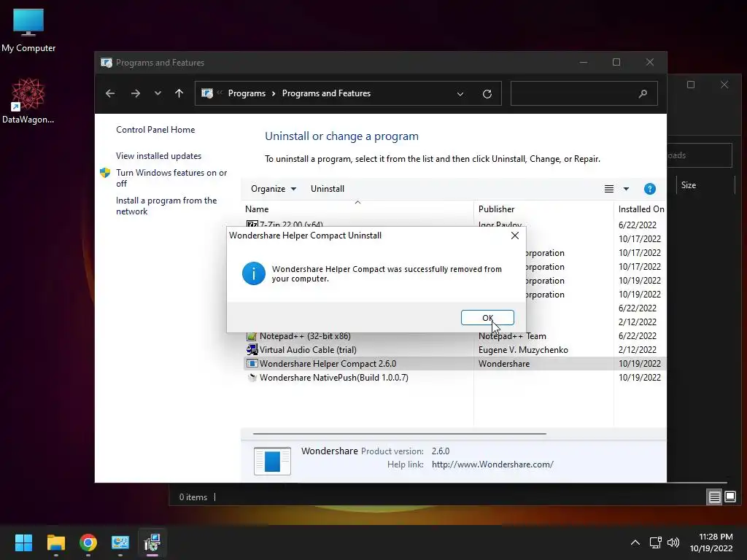Viewport: 747px width, 560px height.
Task: Open recent locations dropdown arrow
Action: (x=158, y=93)
